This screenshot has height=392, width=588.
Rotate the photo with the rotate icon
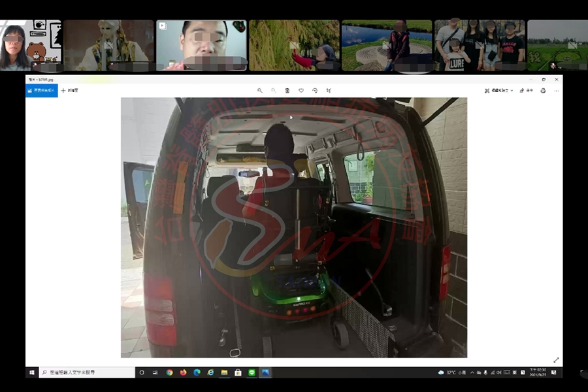pos(315,90)
